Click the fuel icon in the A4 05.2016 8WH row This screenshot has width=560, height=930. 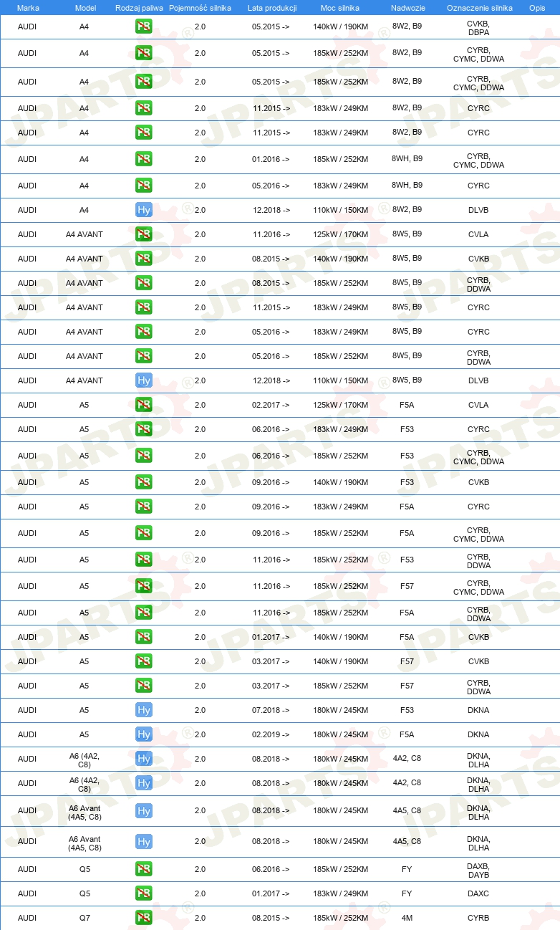(144, 186)
